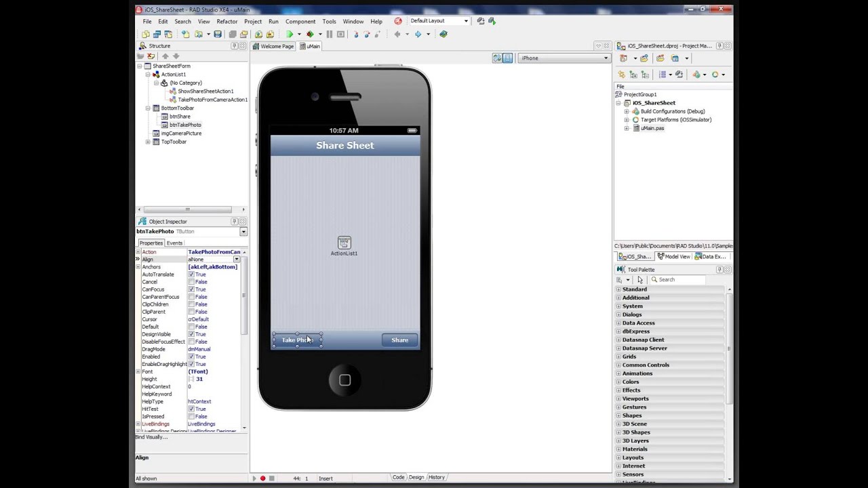Click the blue Forward navigation arrow
This screenshot has height=488, width=868.
click(x=418, y=34)
